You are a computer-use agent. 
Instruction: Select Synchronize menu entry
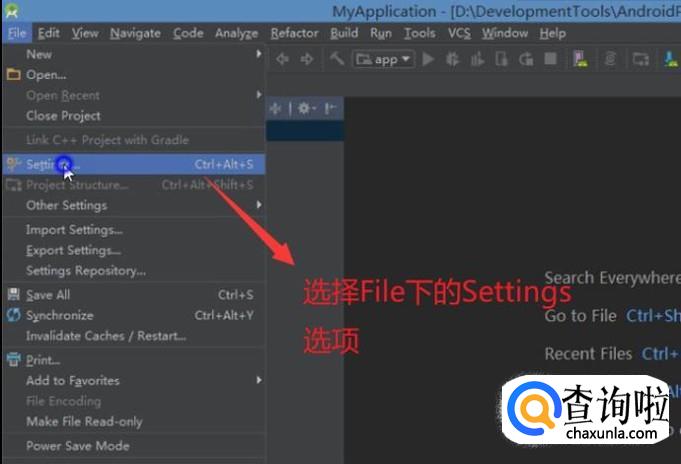coord(134,315)
